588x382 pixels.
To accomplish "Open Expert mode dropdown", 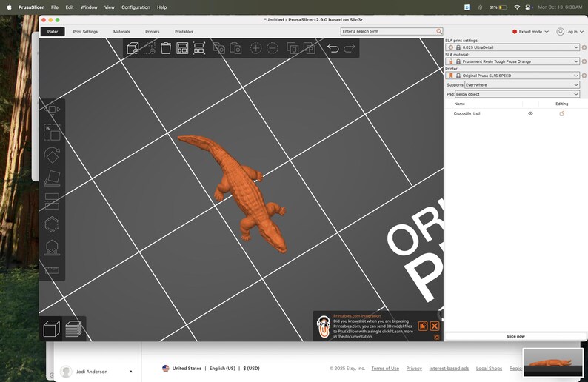I will coord(530,32).
